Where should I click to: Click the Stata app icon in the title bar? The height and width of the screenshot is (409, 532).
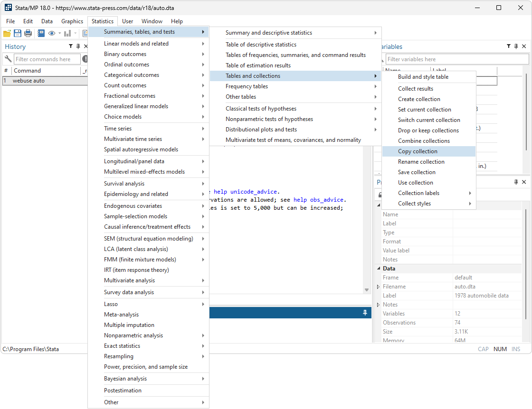point(8,8)
